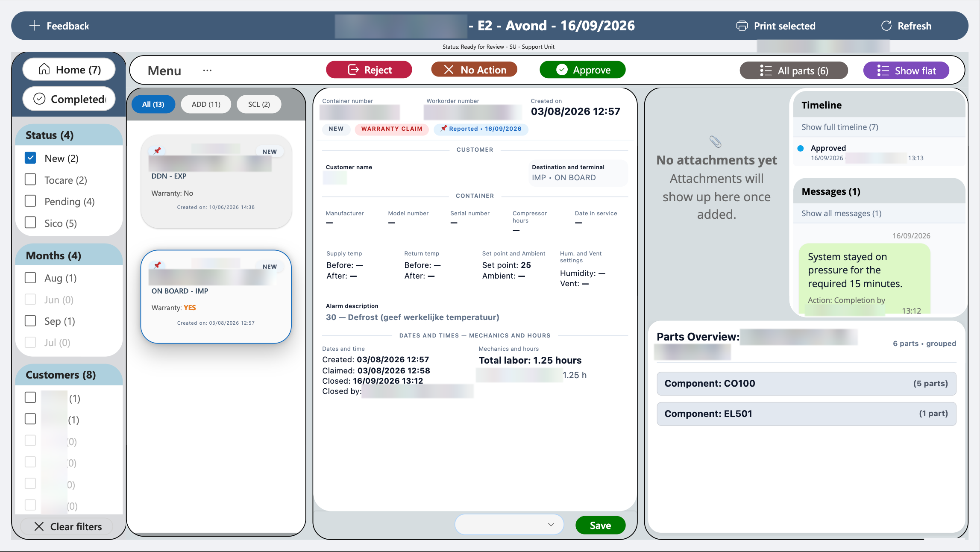This screenshot has height=552, width=980.
Task: Expand Component: CO100 parts group
Action: point(806,383)
